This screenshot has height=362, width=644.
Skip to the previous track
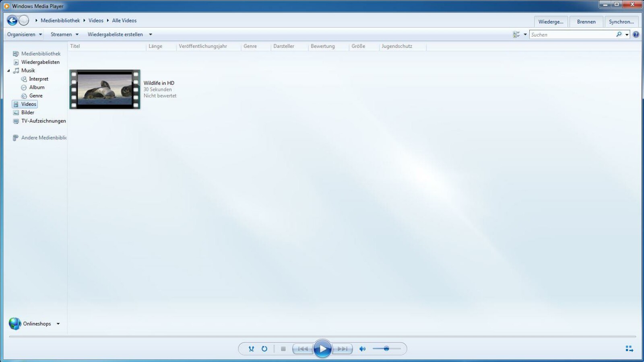pyautogui.click(x=303, y=349)
